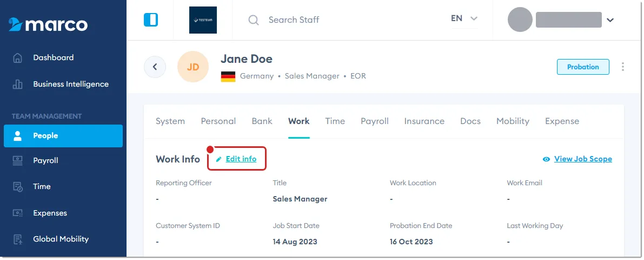644x260 pixels.
Task: Click the eye icon beside View Job Scope
Action: pos(546,159)
